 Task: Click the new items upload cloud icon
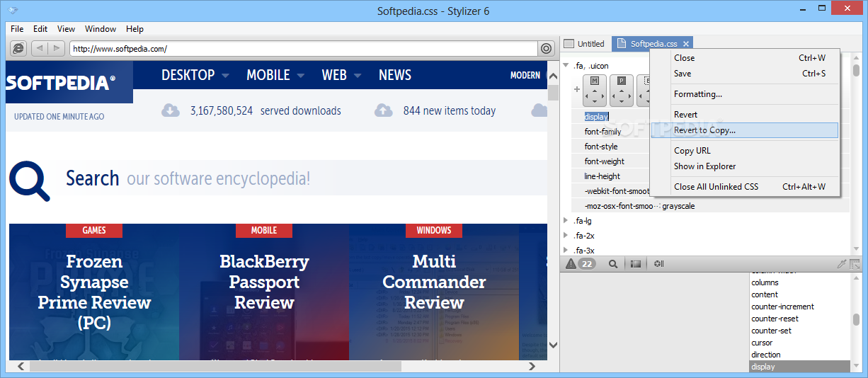pyautogui.click(x=383, y=110)
